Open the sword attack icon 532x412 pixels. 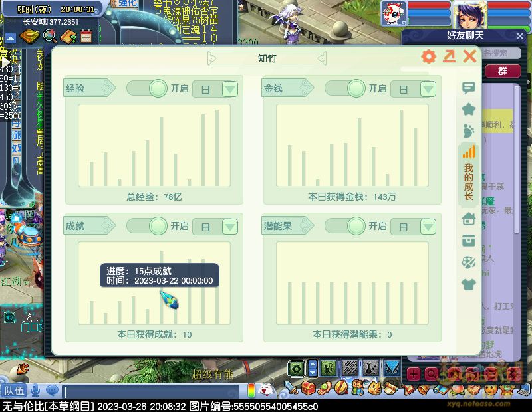pos(291,388)
